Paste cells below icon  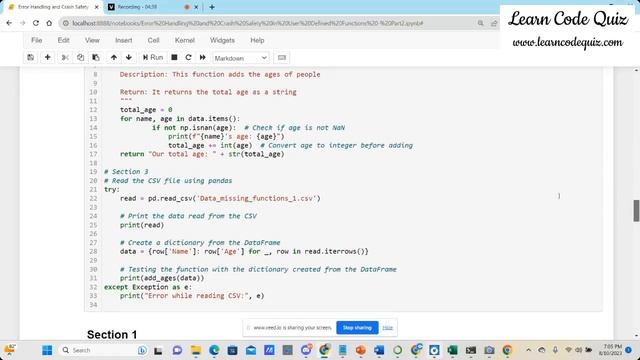[96, 58]
